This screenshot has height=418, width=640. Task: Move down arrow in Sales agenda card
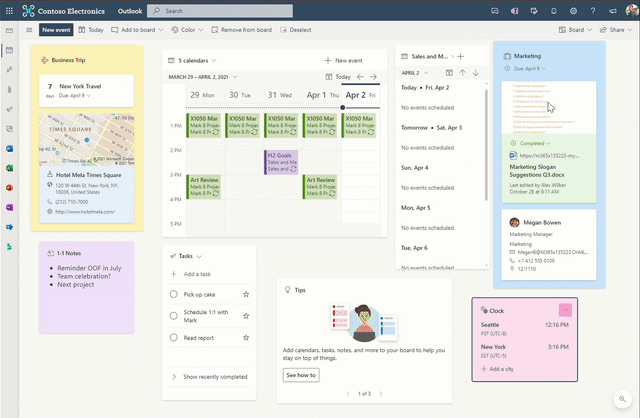click(476, 73)
